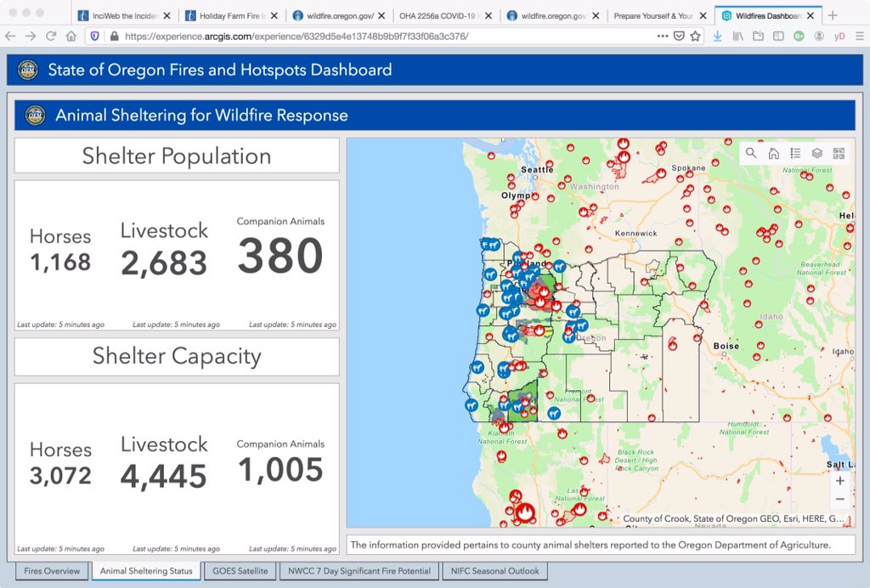Go forward one page in browser
The height and width of the screenshot is (588, 870).
point(31,36)
